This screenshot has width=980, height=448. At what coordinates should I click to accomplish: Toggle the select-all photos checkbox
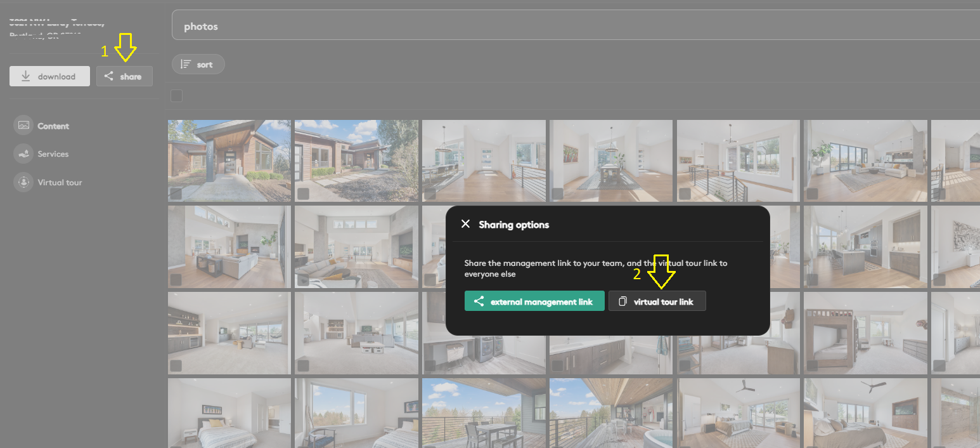pyautogui.click(x=177, y=96)
